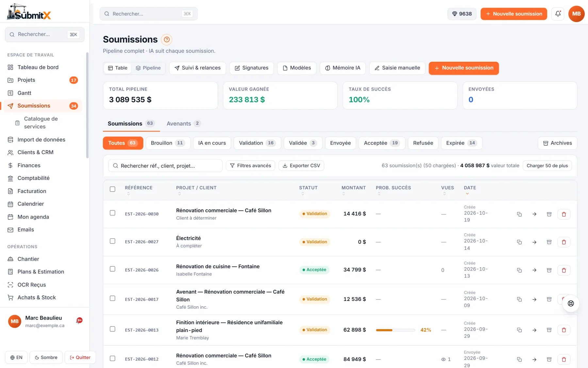Open the floating support help icon
Screen dimensions: 588x368
click(571, 303)
